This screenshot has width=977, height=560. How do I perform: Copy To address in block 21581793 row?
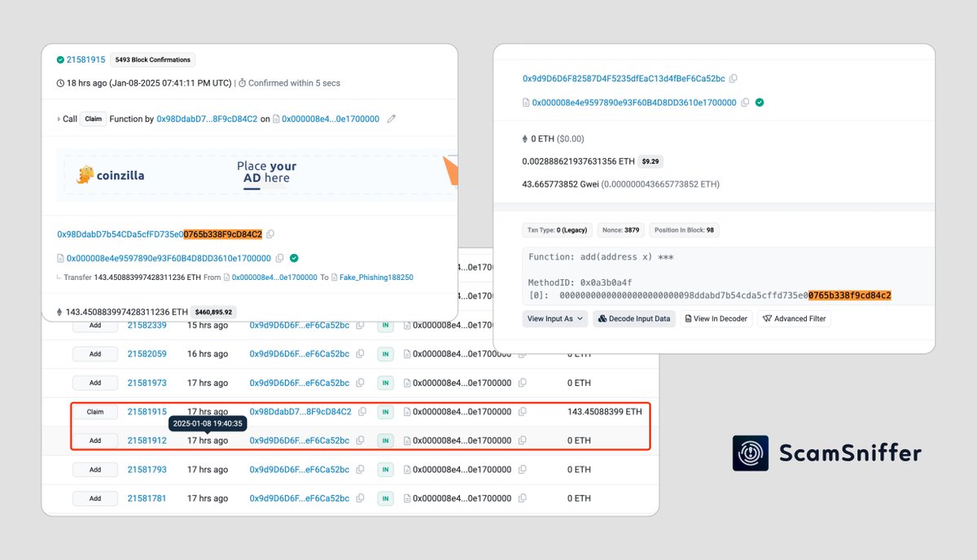(x=523, y=470)
